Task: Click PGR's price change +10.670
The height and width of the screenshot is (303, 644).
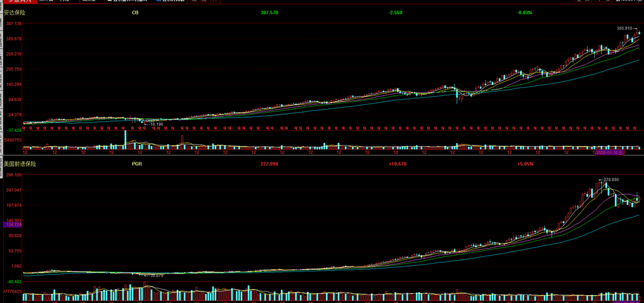Action: tap(397, 164)
